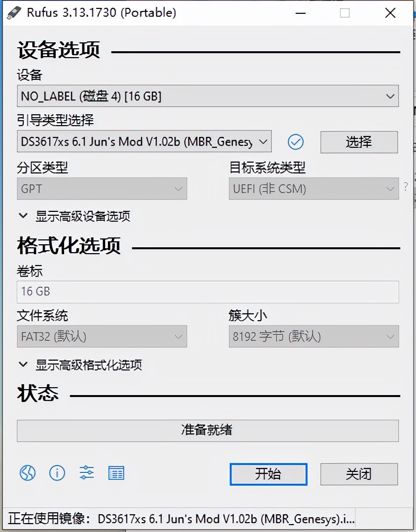
Task: Click the 关闭 close button
Action: (x=359, y=474)
